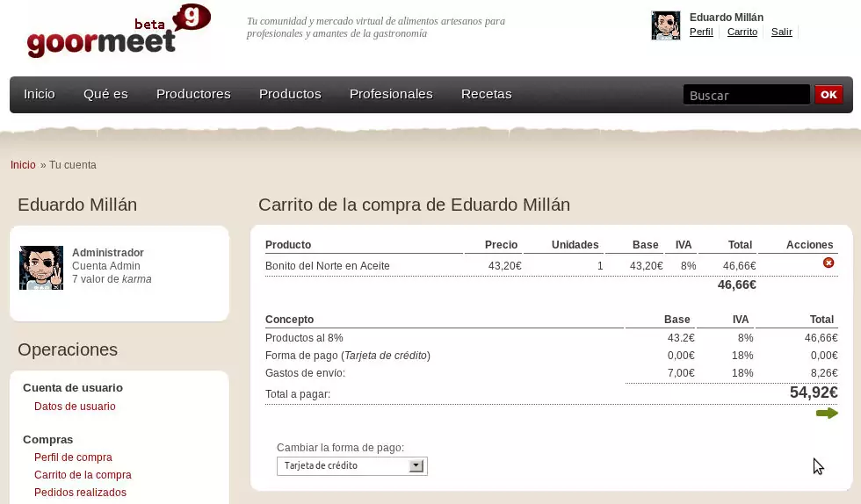Click the Concepto table header

coord(289,320)
